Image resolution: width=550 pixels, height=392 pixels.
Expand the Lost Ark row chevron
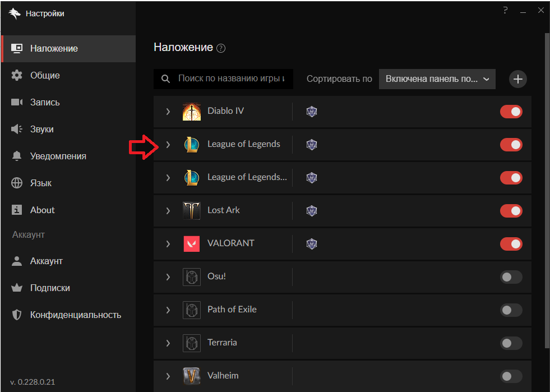168,211
